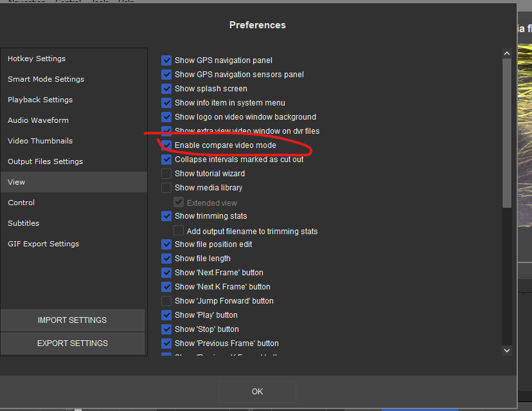Go to Playback Settings section
Viewport: 532px width, 411px height.
(x=40, y=100)
